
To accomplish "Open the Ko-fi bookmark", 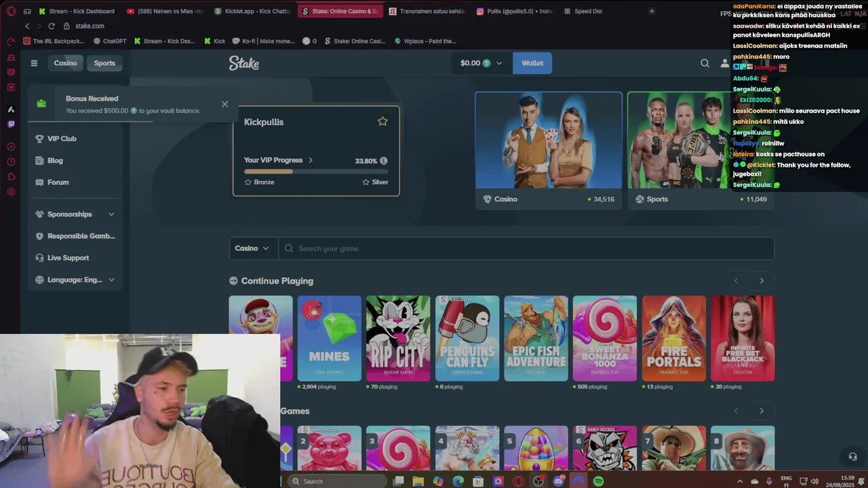I will click(x=263, y=41).
